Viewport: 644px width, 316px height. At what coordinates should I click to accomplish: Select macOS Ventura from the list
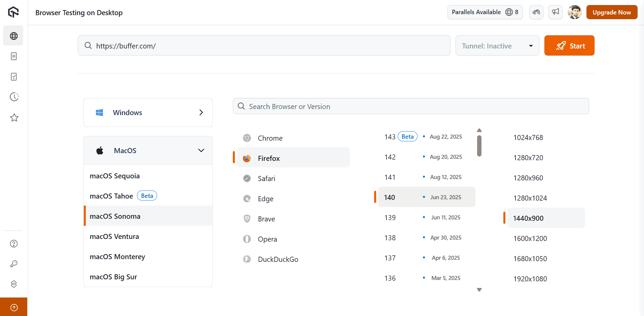[114, 237]
